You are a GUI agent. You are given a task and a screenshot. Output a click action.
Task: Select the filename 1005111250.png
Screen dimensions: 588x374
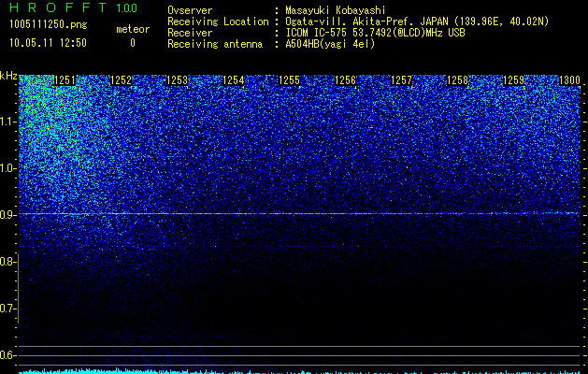click(49, 25)
